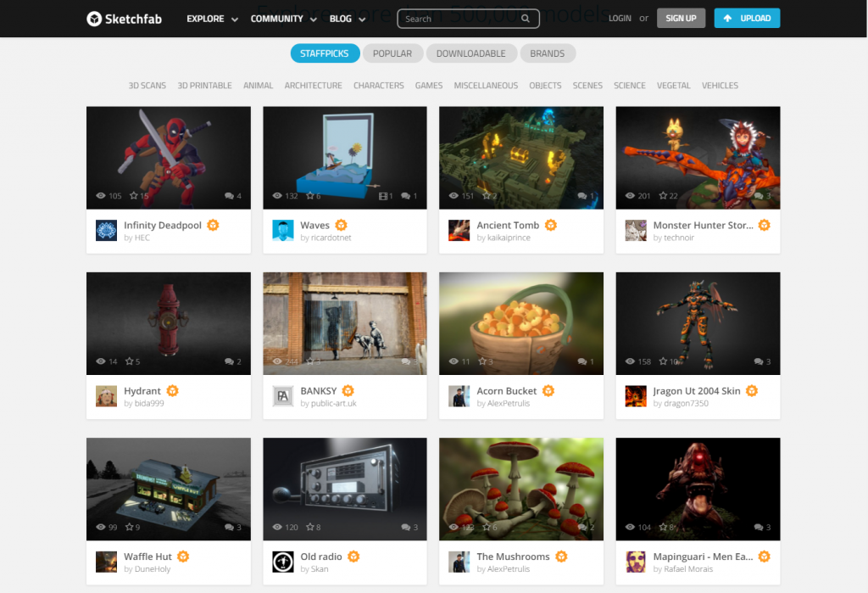The width and height of the screenshot is (868, 593).
Task: Open kaikaiprince's avatar on Ancient Tomb card
Action: point(459,231)
